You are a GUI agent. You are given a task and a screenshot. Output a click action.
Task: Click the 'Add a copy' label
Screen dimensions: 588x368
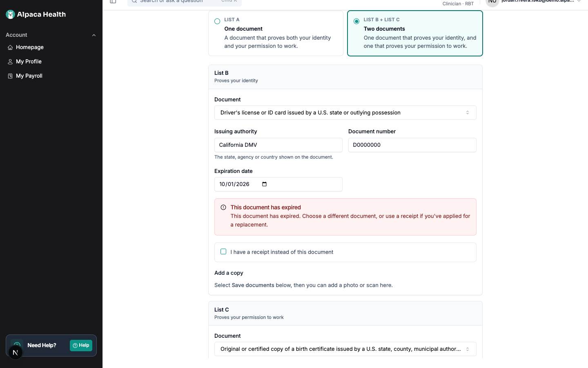pos(229,273)
